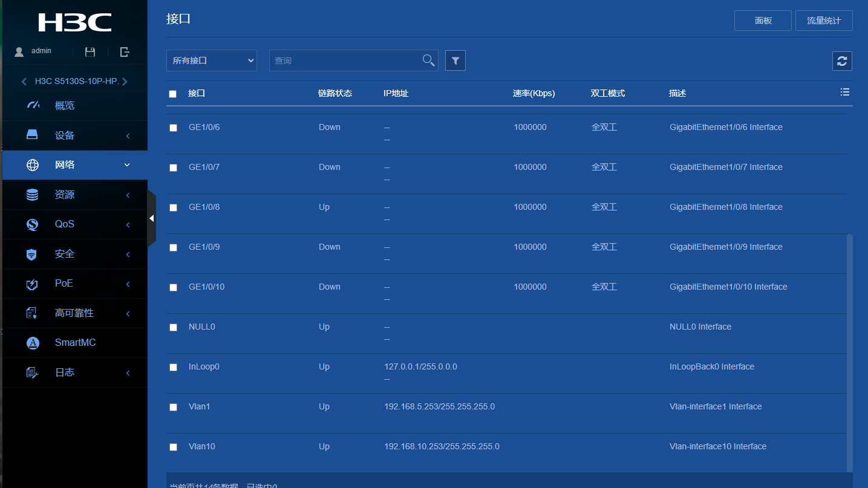Refresh the interface list
This screenshot has height=488, width=868.
point(842,61)
